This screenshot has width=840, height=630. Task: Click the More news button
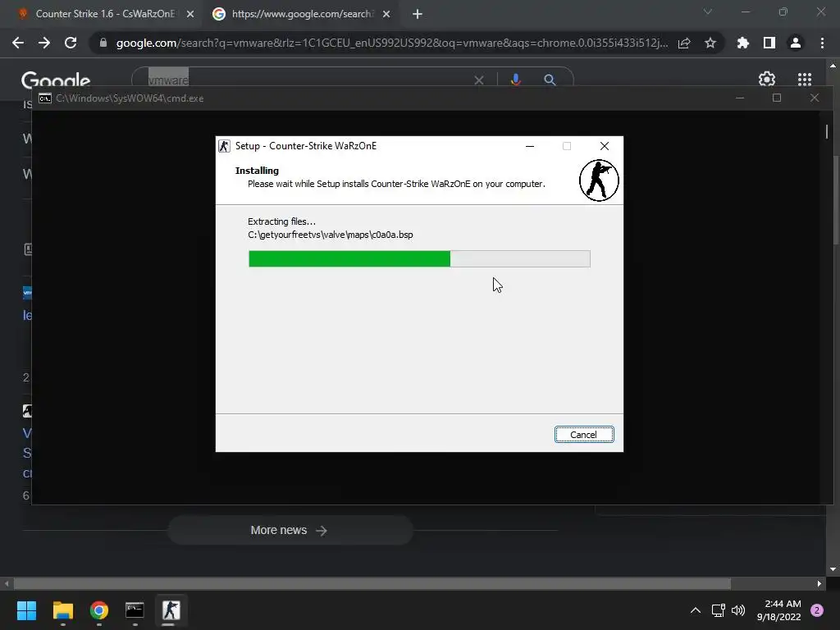(290, 531)
